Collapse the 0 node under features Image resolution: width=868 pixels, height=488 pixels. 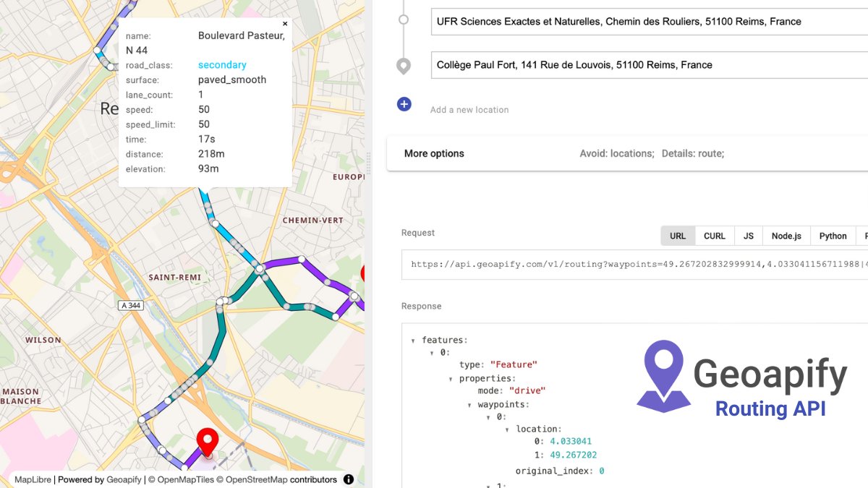(x=432, y=353)
